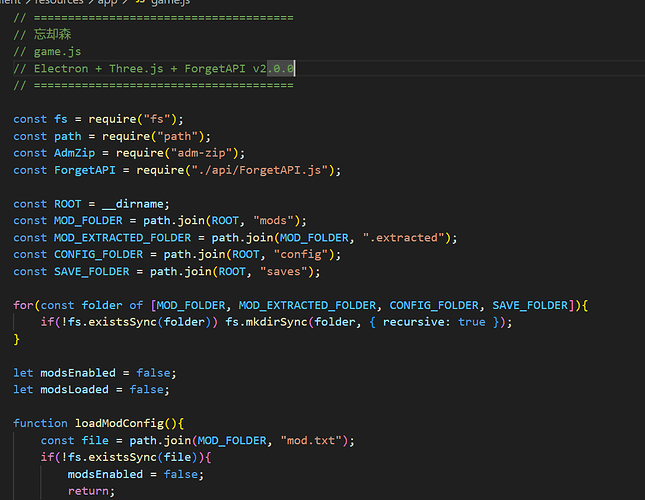Click the yellow closing brace of for loop
The image size is (645, 500).
(x=16, y=339)
